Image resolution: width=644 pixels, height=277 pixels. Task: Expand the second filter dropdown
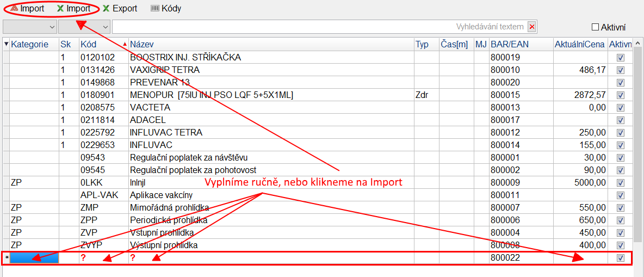84,27
